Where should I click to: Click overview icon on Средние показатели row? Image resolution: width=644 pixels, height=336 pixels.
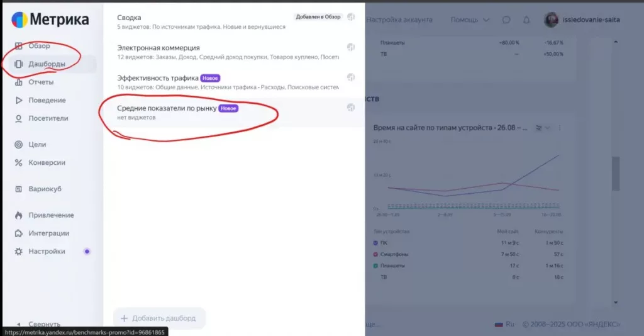click(351, 108)
